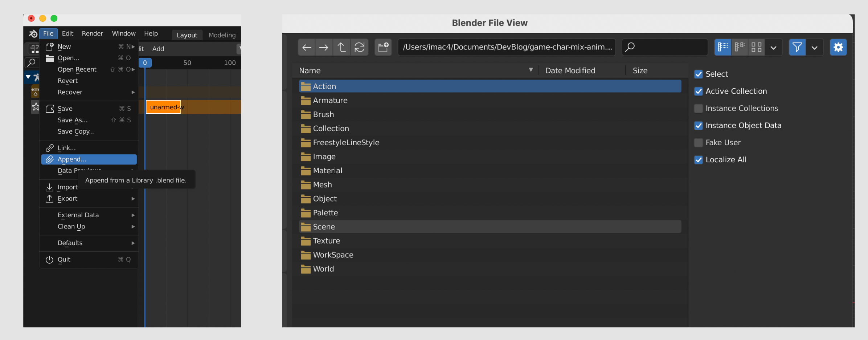The image size is (868, 340).
Task: Select the FreestyleLineStyle row
Action: tap(490, 143)
